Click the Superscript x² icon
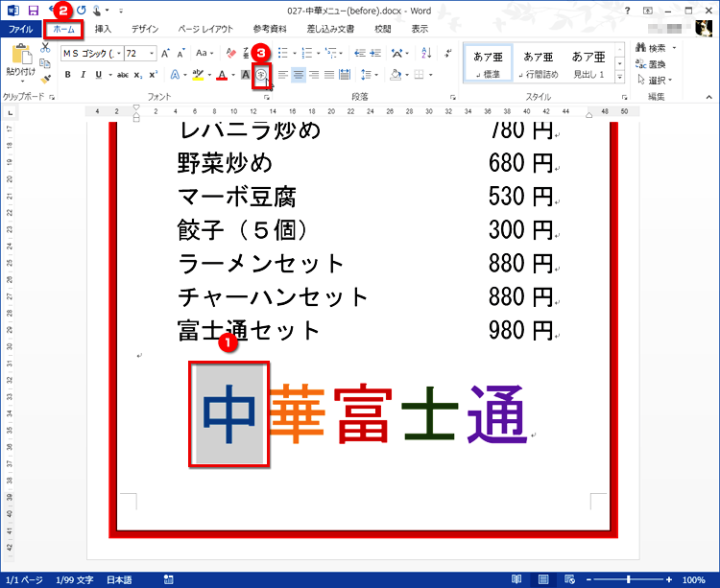 (154, 75)
